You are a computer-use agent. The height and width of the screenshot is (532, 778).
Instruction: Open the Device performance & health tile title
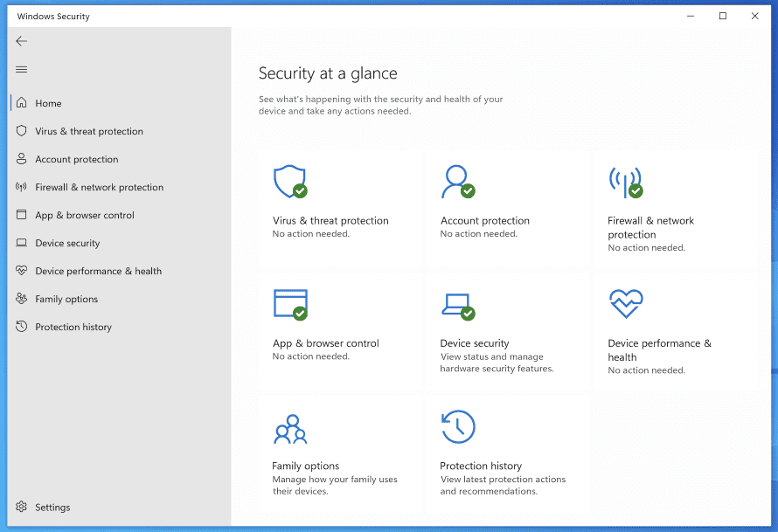(x=659, y=350)
